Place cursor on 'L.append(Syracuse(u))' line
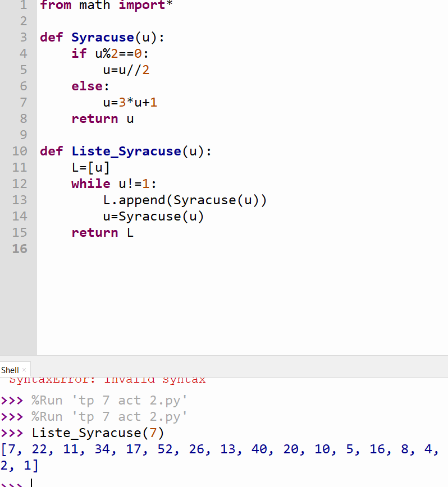 coord(185,200)
